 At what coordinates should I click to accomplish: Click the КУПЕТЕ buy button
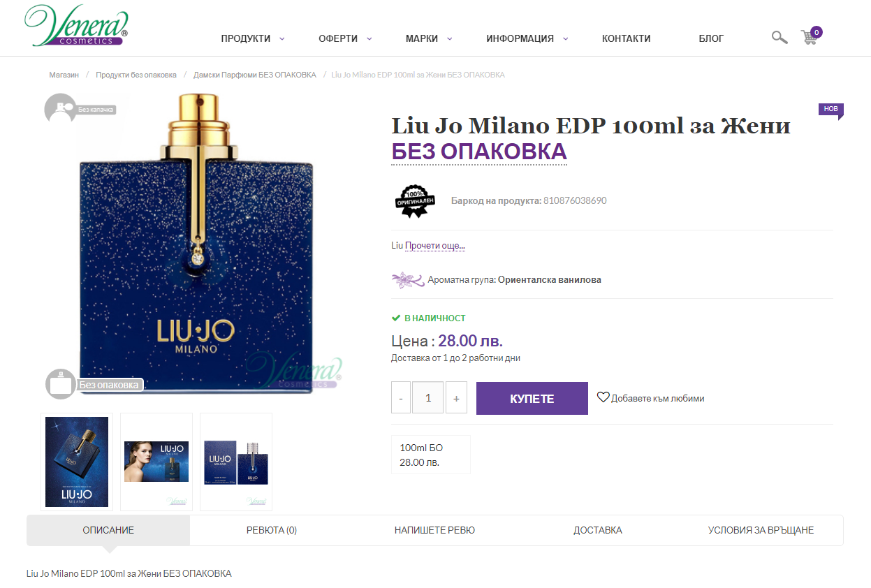tap(532, 398)
